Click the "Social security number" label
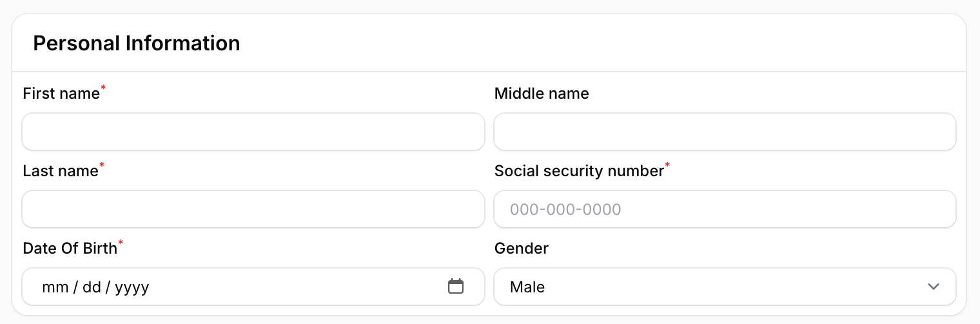Image resolution: width=980 pixels, height=324 pixels. [x=579, y=171]
